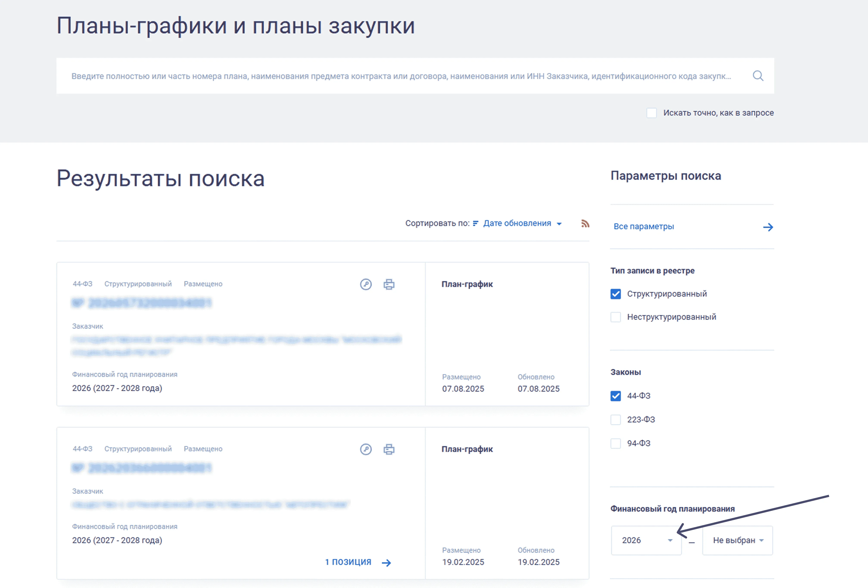Check the Неструктурированный checkbox
Screen dimensions: 868x588
[616, 317]
